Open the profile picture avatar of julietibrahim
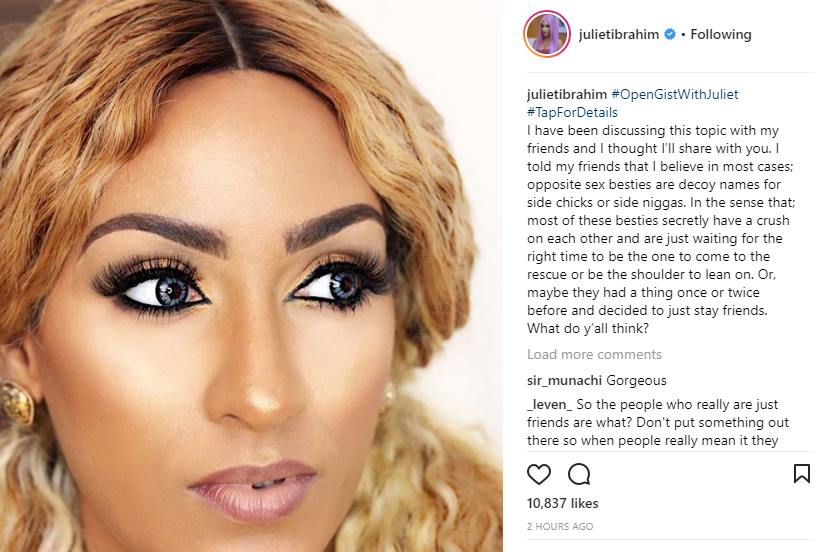This screenshot has width=819, height=552. click(547, 34)
